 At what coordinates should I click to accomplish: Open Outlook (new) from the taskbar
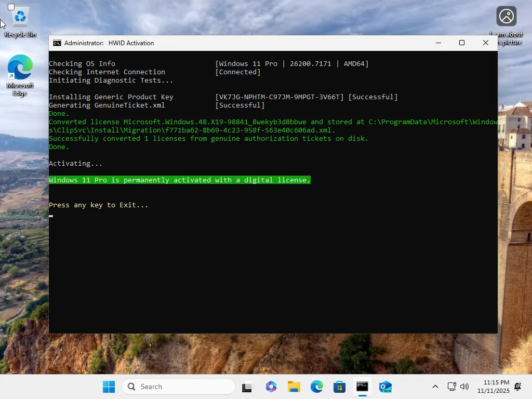pyautogui.click(x=385, y=387)
